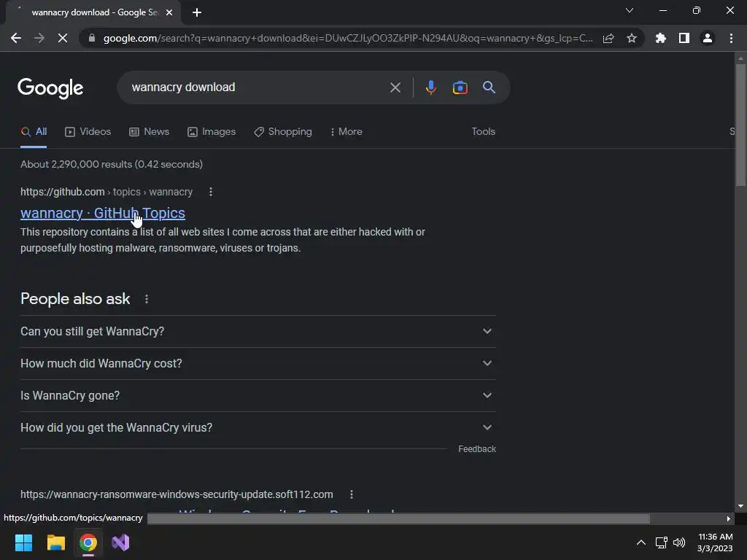This screenshot has height=560, width=747.
Task: Expand the 'Is WannaCry gone?' question
Action: pos(258,395)
